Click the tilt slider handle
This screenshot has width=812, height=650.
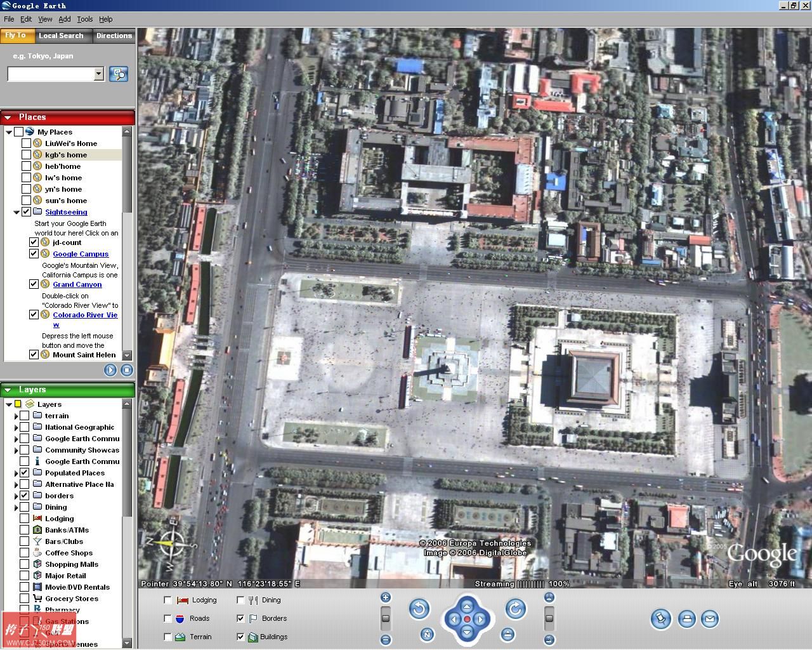549,618
